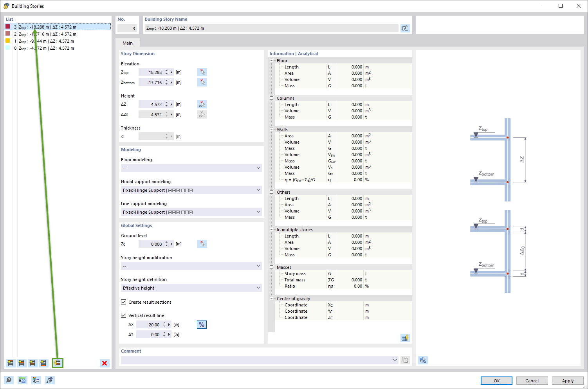Toggle percent mode button for vertical result line

[202, 325]
